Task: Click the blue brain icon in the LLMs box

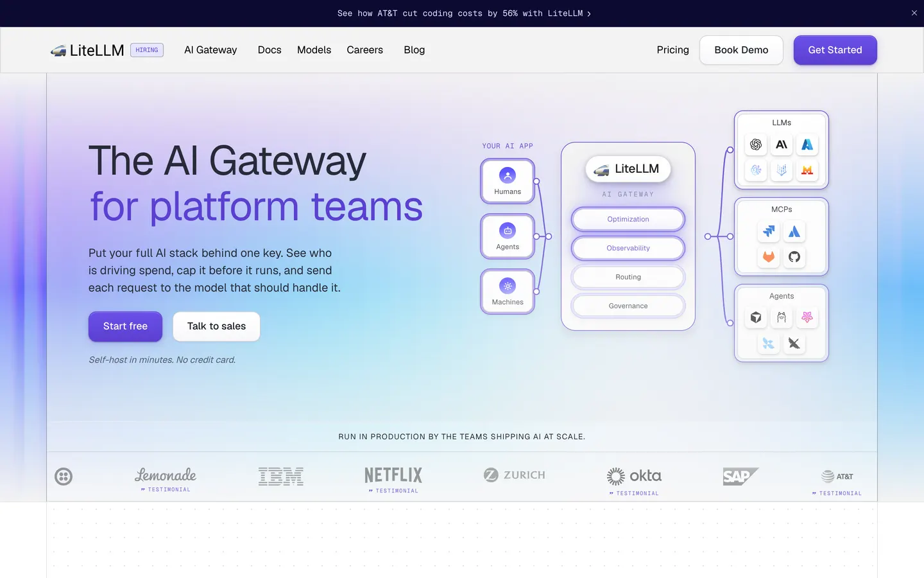Action: pyautogui.click(x=756, y=170)
